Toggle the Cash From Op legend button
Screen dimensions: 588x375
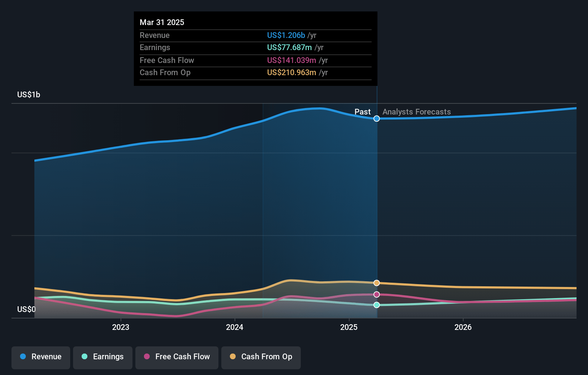click(x=261, y=357)
